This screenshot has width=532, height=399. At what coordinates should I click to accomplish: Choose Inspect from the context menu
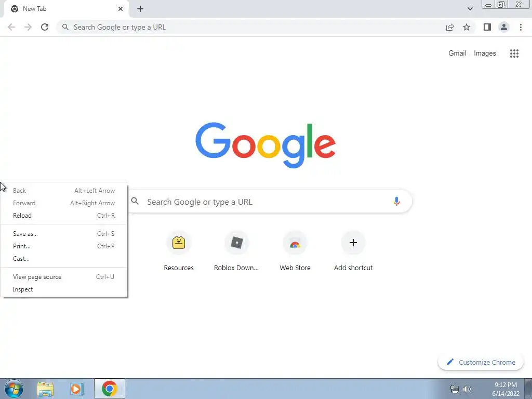point(64,289)
